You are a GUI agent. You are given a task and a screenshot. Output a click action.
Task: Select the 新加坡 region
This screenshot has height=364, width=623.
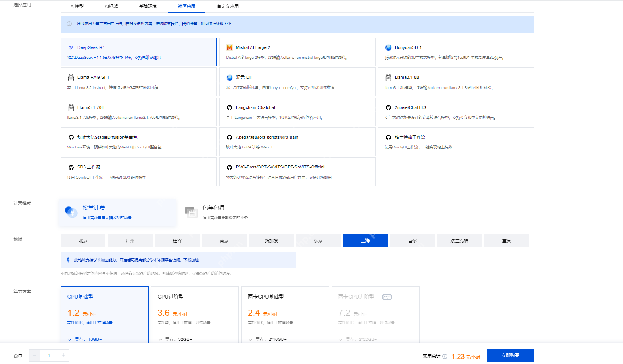coord(271,241)
